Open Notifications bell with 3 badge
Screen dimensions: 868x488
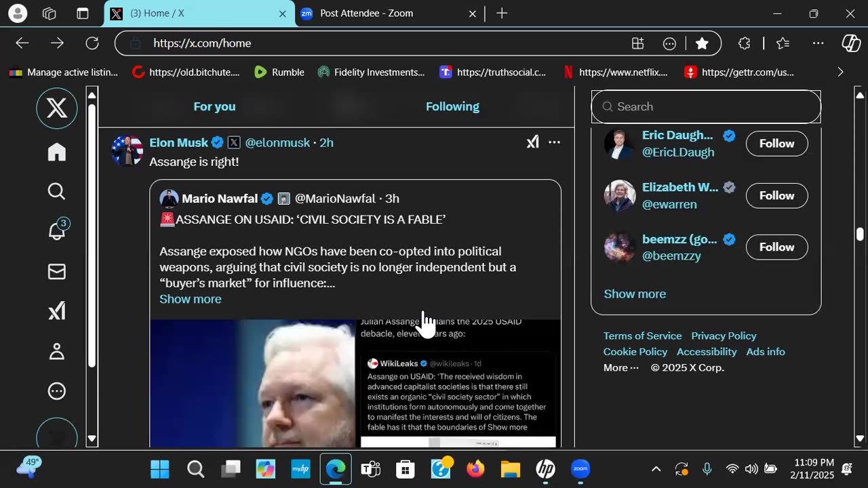click(x=58, y=230)
